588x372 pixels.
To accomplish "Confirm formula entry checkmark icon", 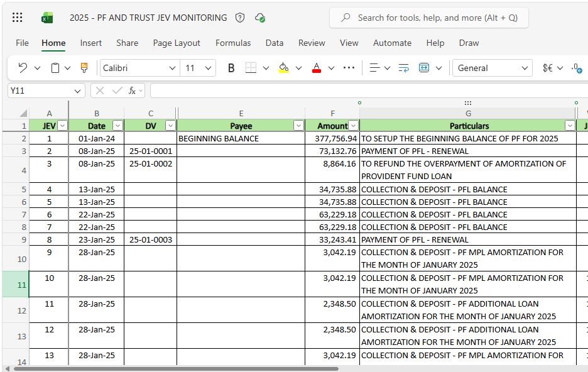I will 117,90.
